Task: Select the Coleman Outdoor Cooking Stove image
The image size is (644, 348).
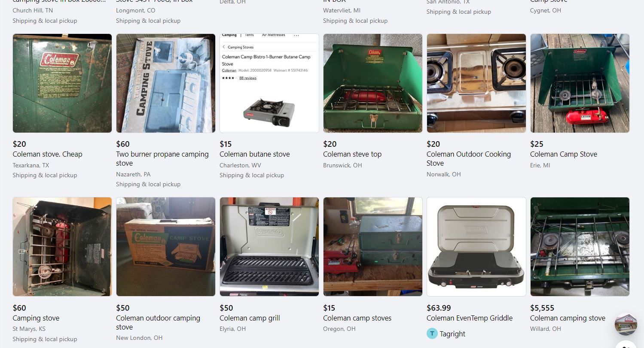Action: (476, 83)
